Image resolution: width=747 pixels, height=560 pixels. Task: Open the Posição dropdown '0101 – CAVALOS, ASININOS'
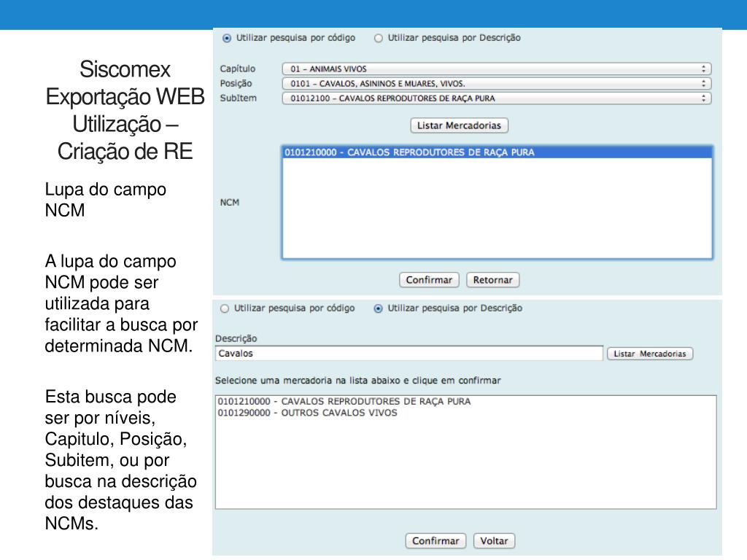point(496,84)
